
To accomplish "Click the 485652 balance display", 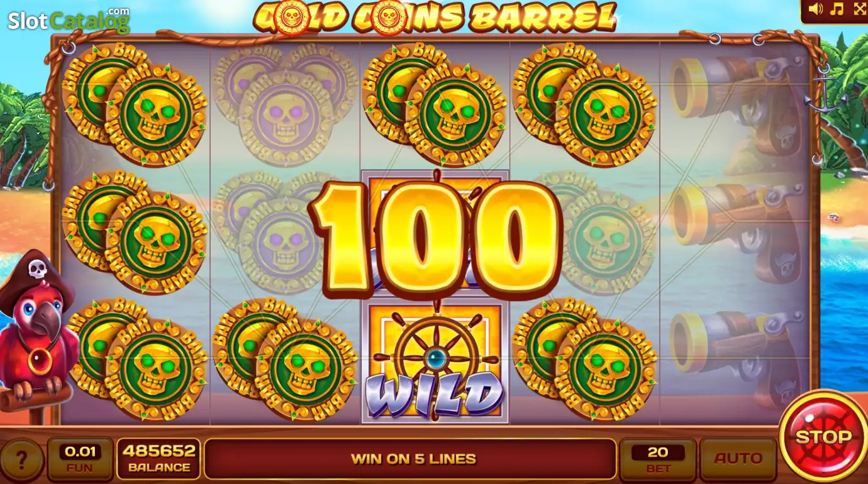I will click(x=159, y=459).
